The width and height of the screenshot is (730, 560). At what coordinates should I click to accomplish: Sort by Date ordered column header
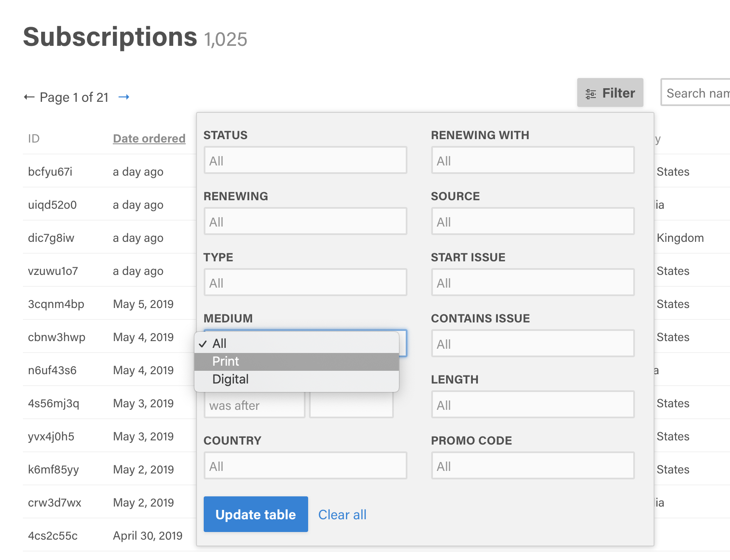(149, 138)
